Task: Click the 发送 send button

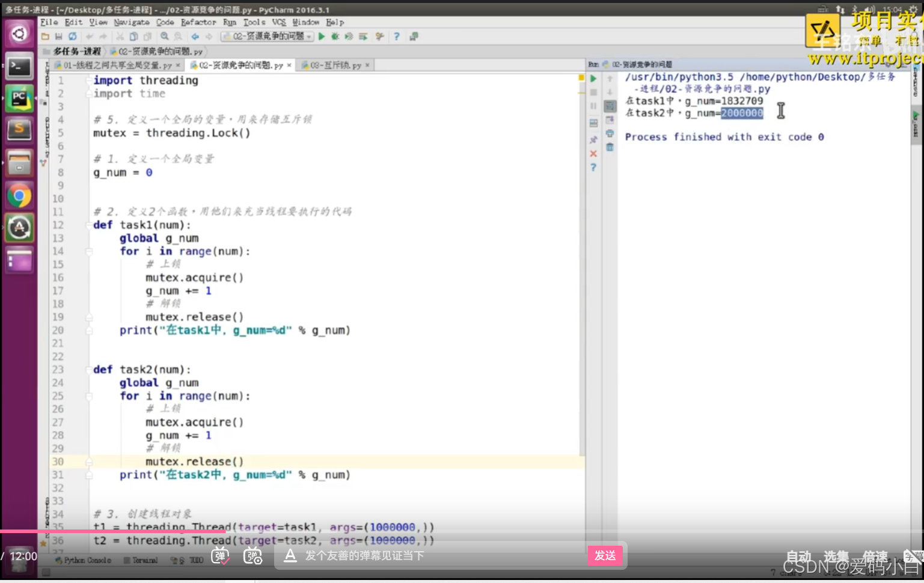Action: [x=605, y=556]
